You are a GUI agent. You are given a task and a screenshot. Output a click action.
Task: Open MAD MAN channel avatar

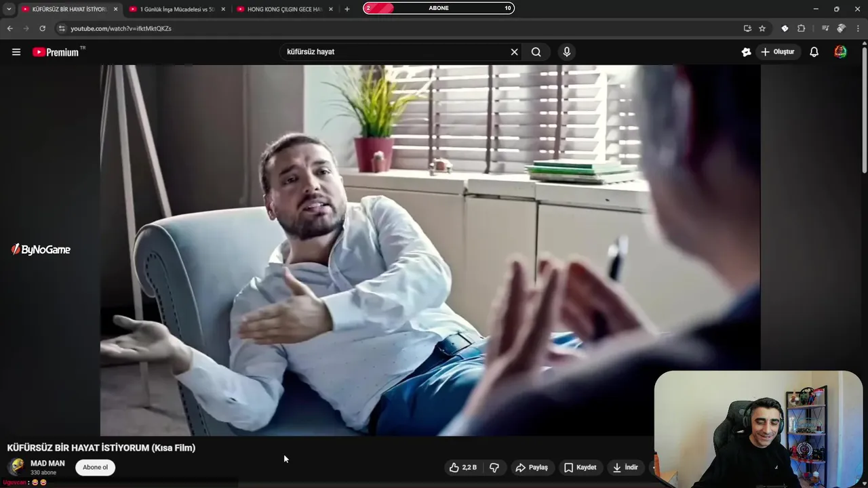[x=17, y=467]
